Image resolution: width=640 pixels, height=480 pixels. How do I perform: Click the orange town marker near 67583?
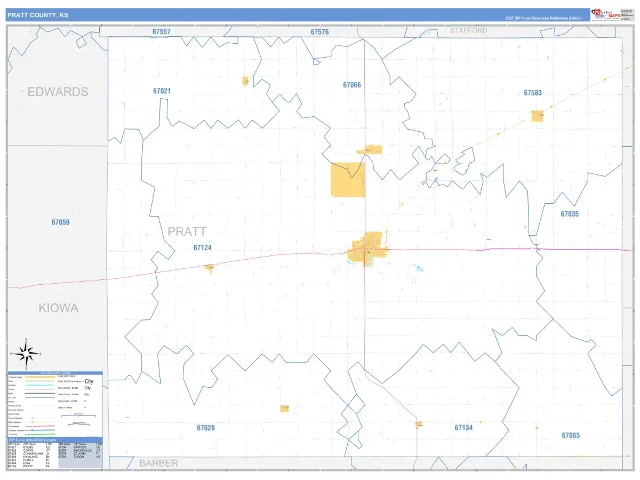pyautogui.click(x=538, y=116)
